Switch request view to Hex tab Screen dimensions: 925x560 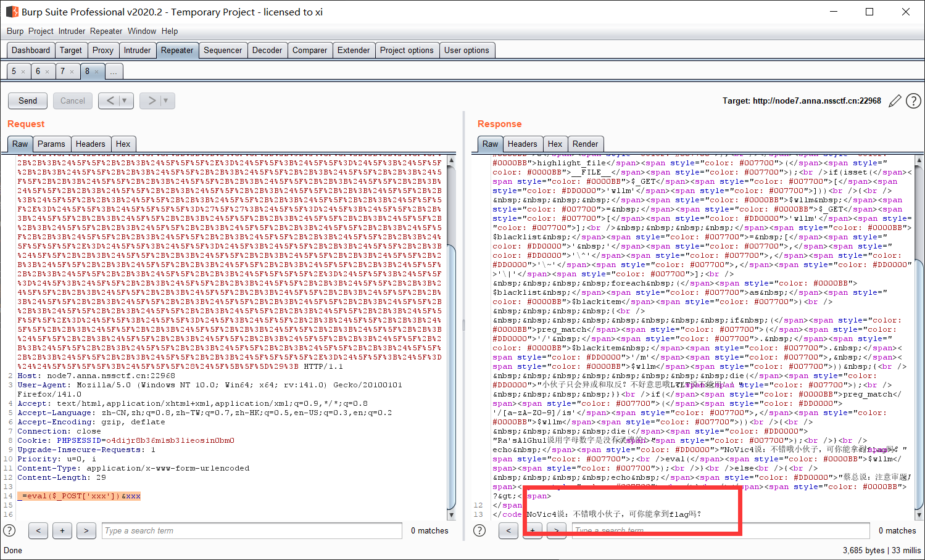pyautogui.click(x=123, y=144)
